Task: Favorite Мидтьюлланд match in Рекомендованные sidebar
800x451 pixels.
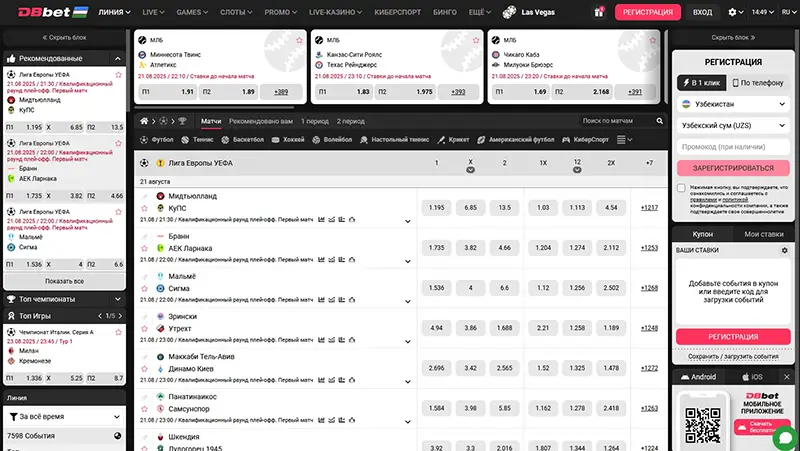Action: tap(118, 74)
